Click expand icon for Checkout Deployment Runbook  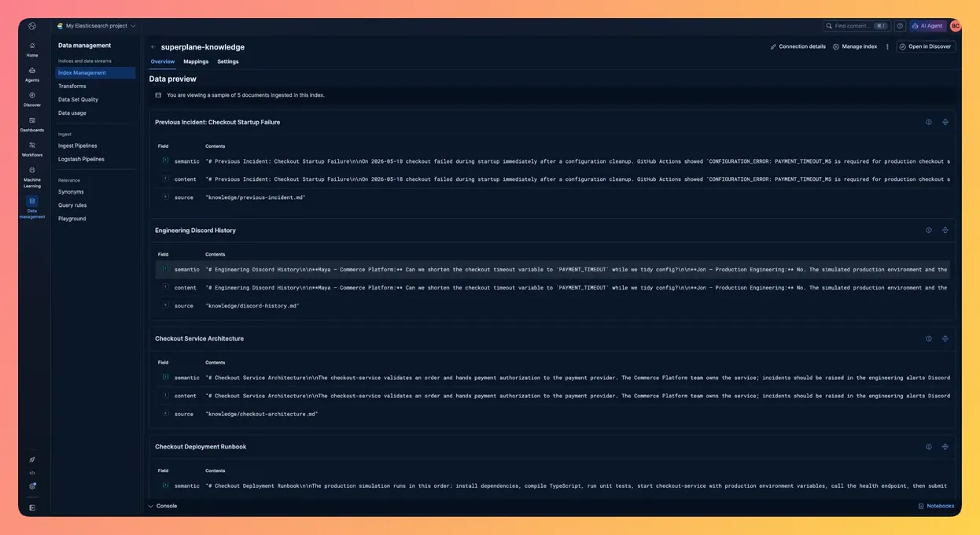click(945, 447)
